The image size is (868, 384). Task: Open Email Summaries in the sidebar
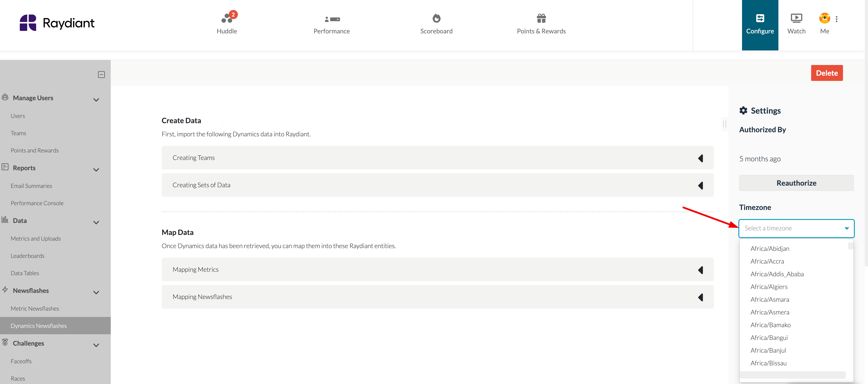[31, 186]
